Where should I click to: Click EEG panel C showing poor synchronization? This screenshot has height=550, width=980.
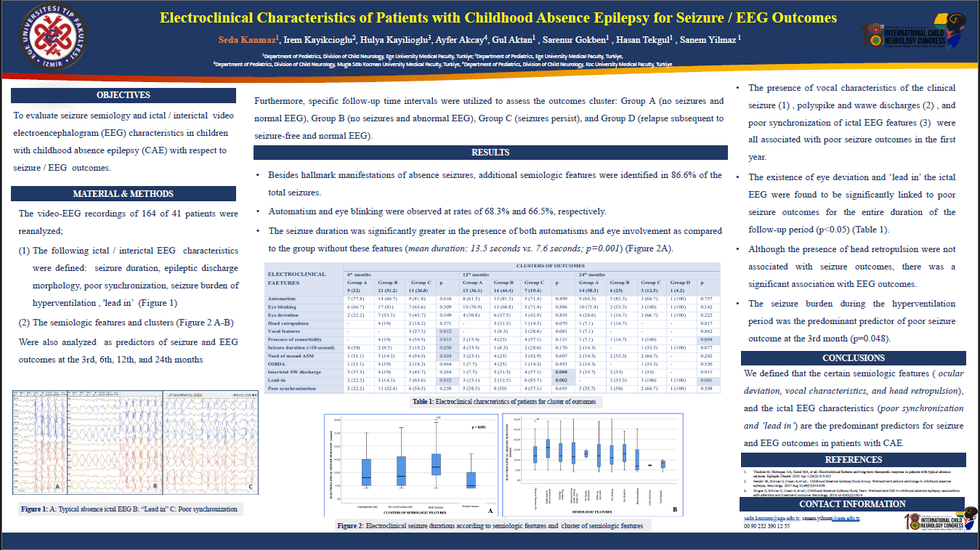pos(210,442)
